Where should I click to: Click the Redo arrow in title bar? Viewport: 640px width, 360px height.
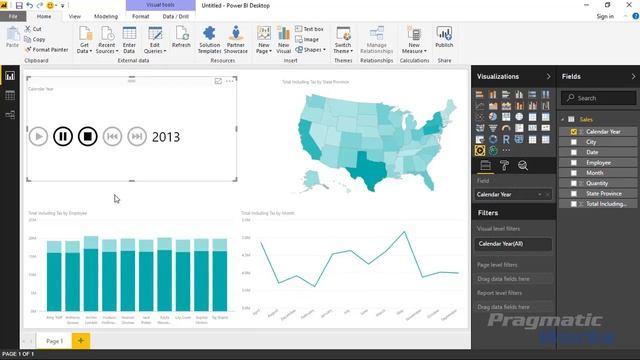[40, 5]
